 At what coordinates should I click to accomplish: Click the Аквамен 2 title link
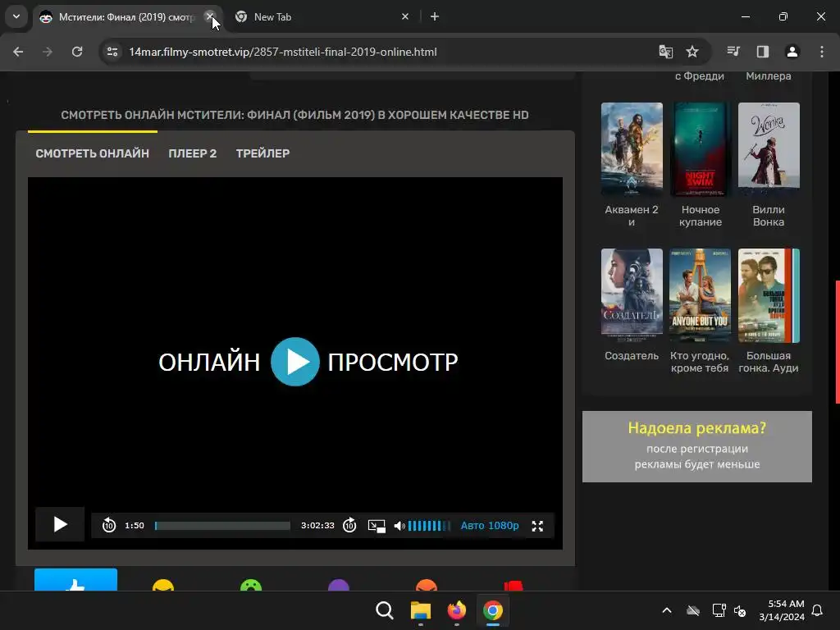tap(632, 216)
